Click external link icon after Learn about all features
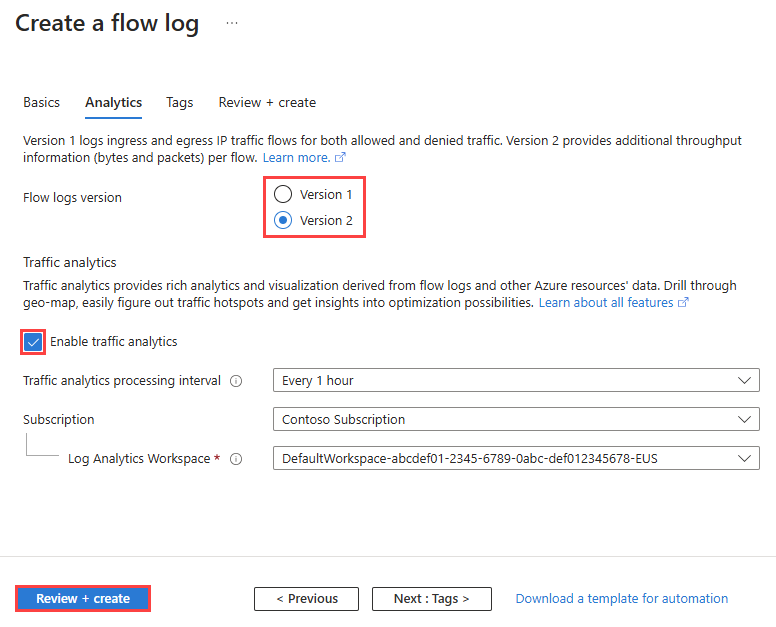776x627 pixels. (x=684, y=302)
